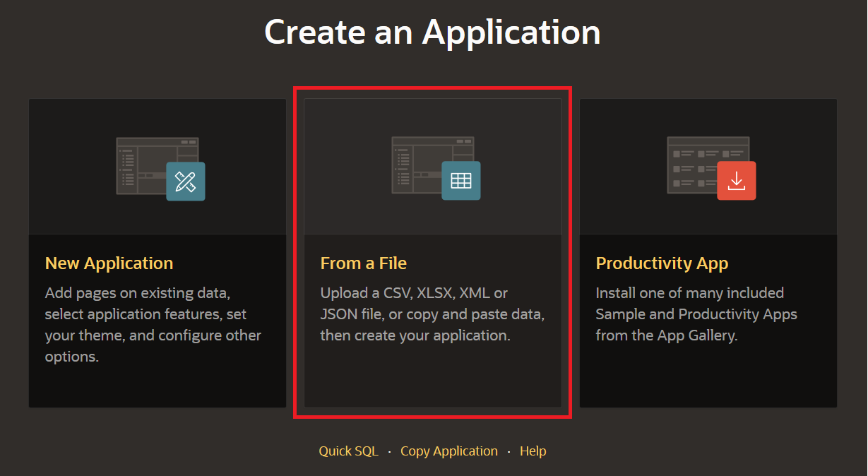
Task: Open Copy Application
Action: 448,451
